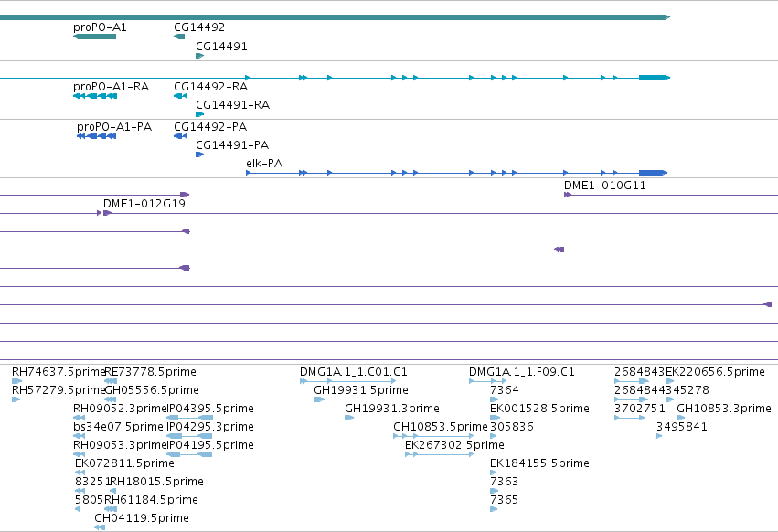Image resolution: width=778 pixels, height=532 pixels.
Task: Select the EK220656.5prime EST
Action: 715,372
